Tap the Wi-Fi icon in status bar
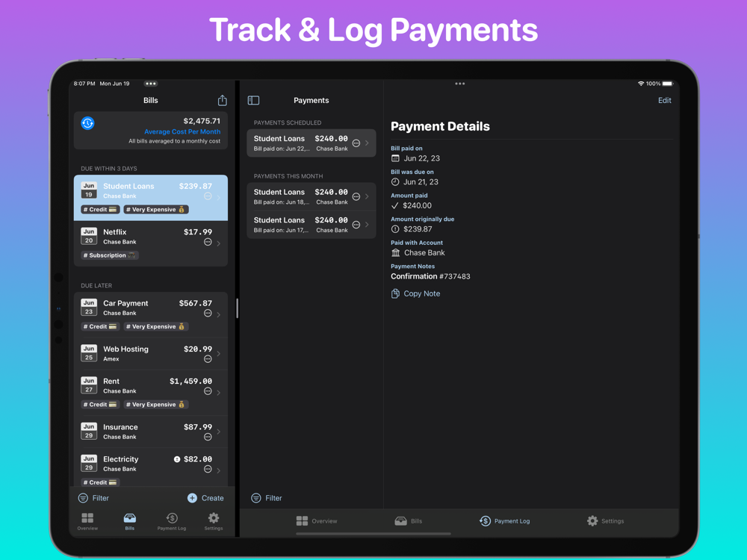The width and height of the screenshot is (747, 560). (x=641, y=84)
